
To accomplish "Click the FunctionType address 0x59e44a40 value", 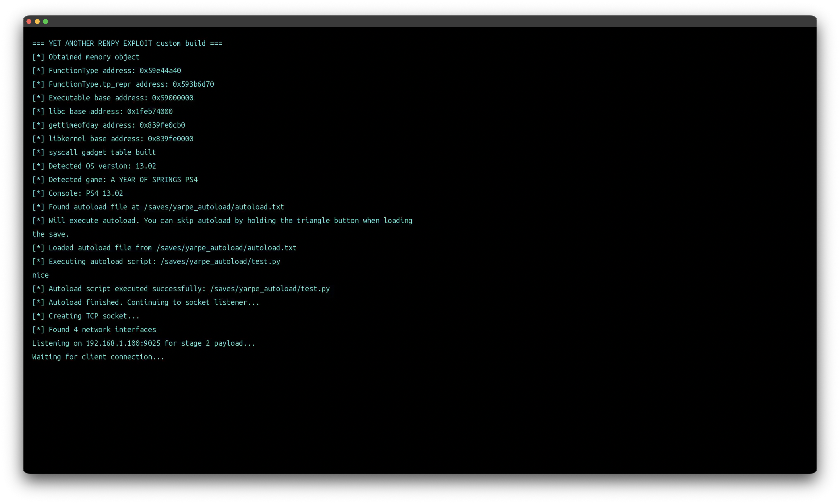I will [160, 71].
